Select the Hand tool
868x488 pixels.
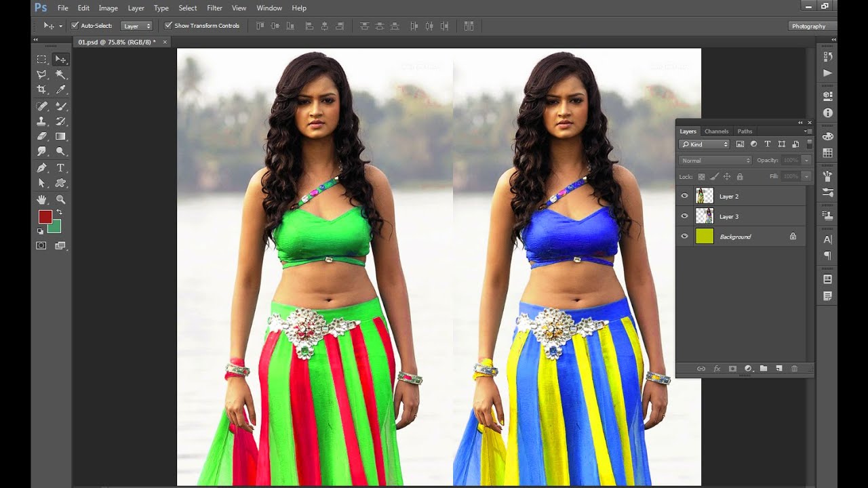[41, 199]
